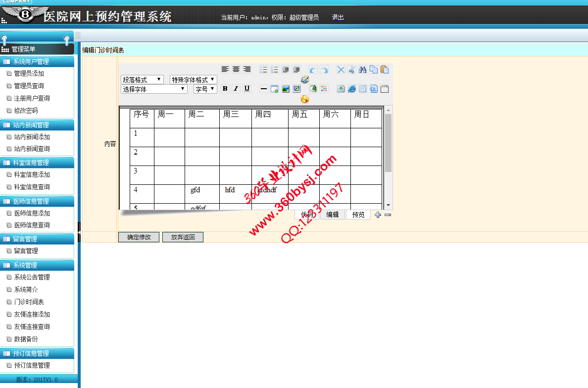Image resolution: width=588 pixels, height=388 pixels.
Task: Click the center align icon
Action: pyautogui.click(x=236, y=69)
